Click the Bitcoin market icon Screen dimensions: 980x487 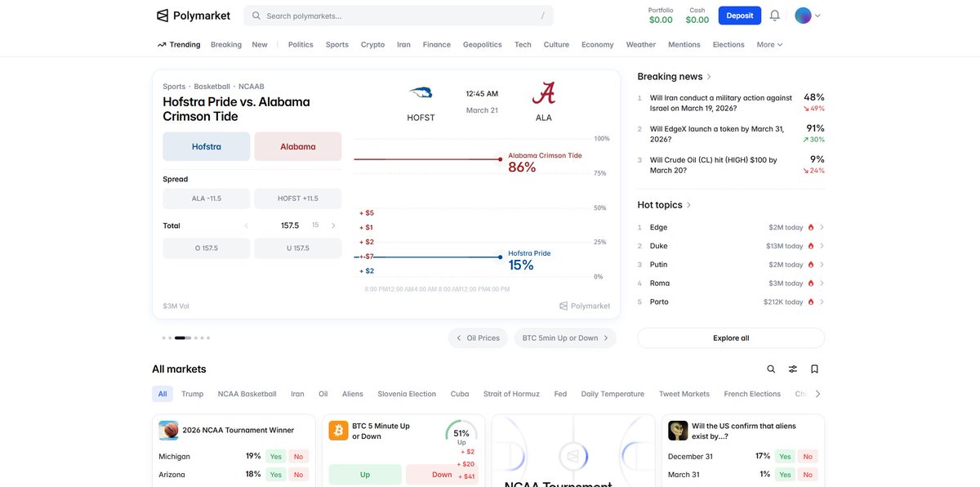(339, 431)
